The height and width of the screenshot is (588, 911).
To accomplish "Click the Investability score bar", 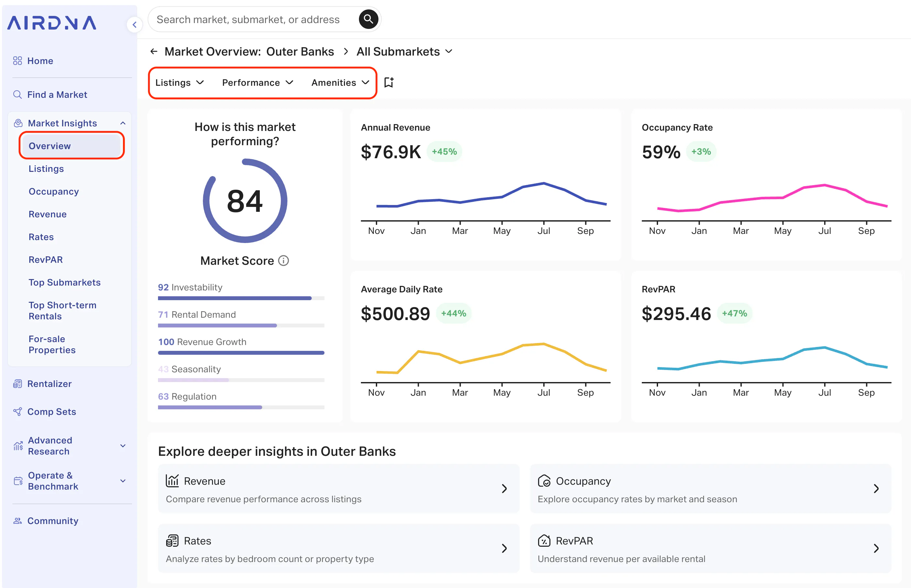I will tap(241, 298).
